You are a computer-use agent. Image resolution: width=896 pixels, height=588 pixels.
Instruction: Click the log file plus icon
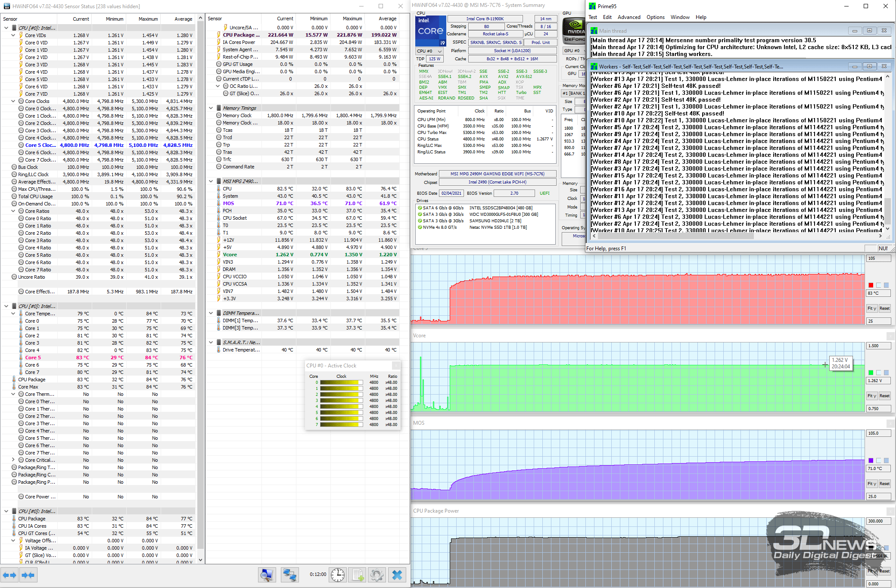click(358, 575)
